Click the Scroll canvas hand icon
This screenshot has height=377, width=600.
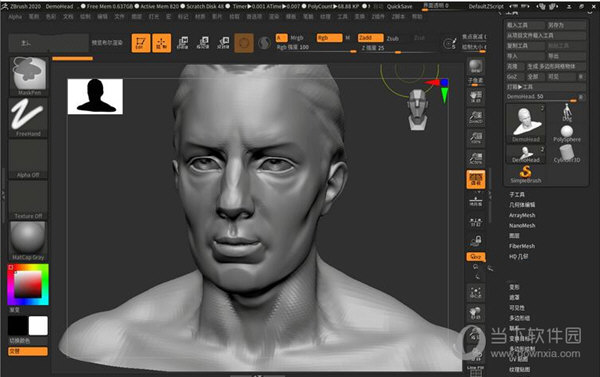[476, 96]
